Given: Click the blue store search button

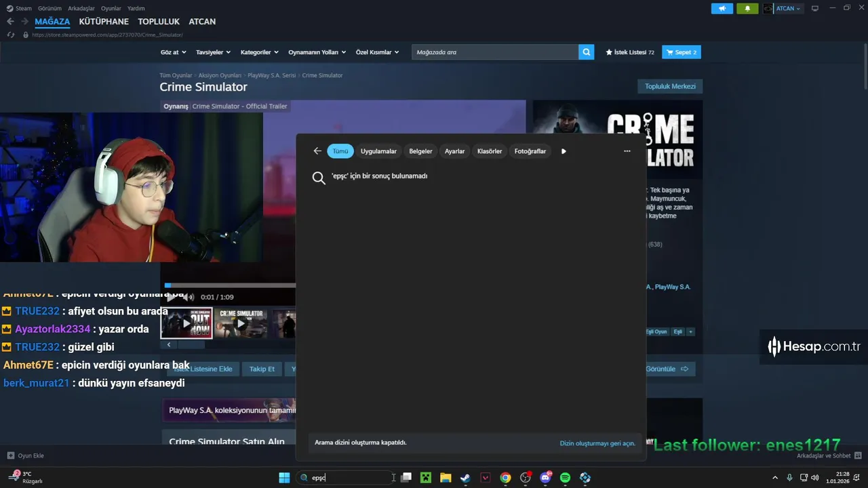Looking at the screenshot, I should tap(587, 52).
